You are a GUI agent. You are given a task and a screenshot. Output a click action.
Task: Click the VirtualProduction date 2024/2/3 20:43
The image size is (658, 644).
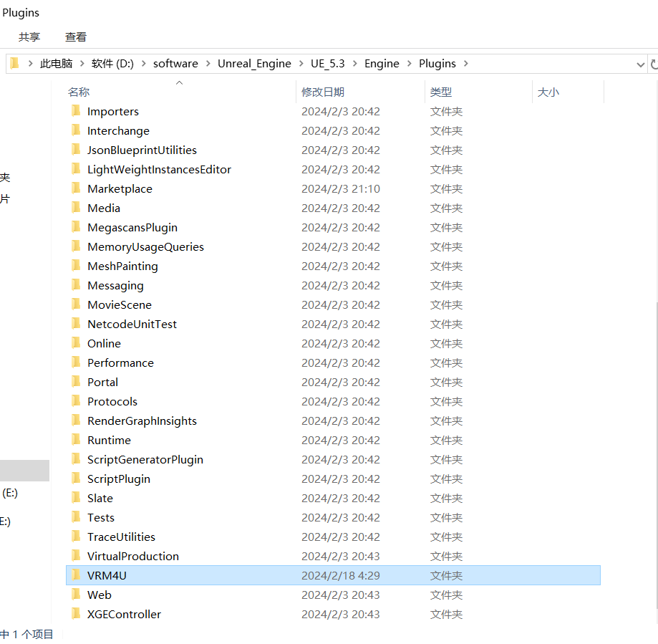[x=340, y=556]
